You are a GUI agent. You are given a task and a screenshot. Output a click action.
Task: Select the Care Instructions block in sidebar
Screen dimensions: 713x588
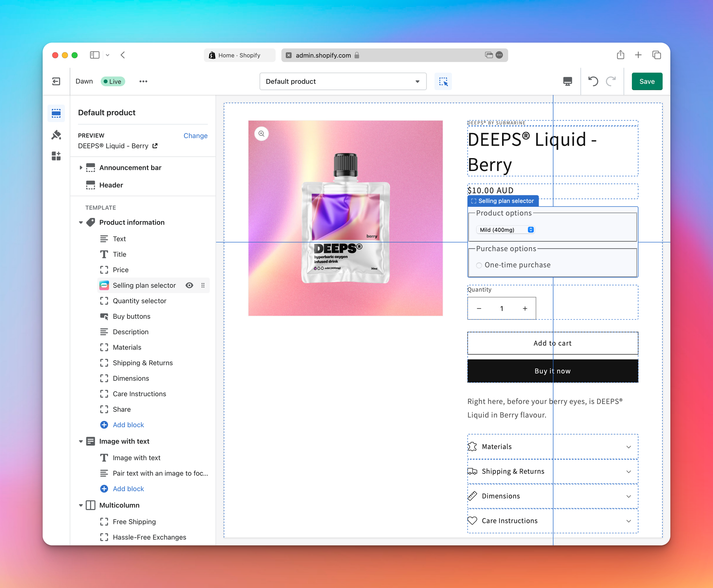click(x=139, y=394)
